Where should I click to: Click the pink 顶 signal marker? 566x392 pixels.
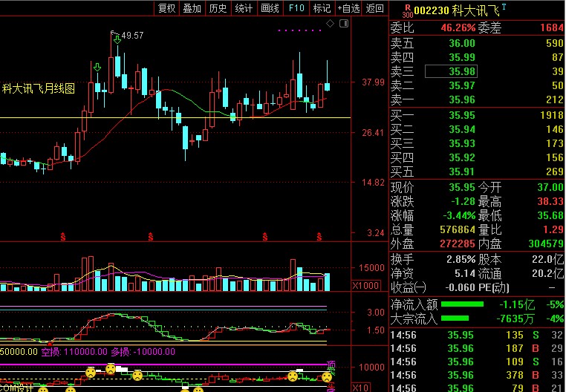(331, 365)
